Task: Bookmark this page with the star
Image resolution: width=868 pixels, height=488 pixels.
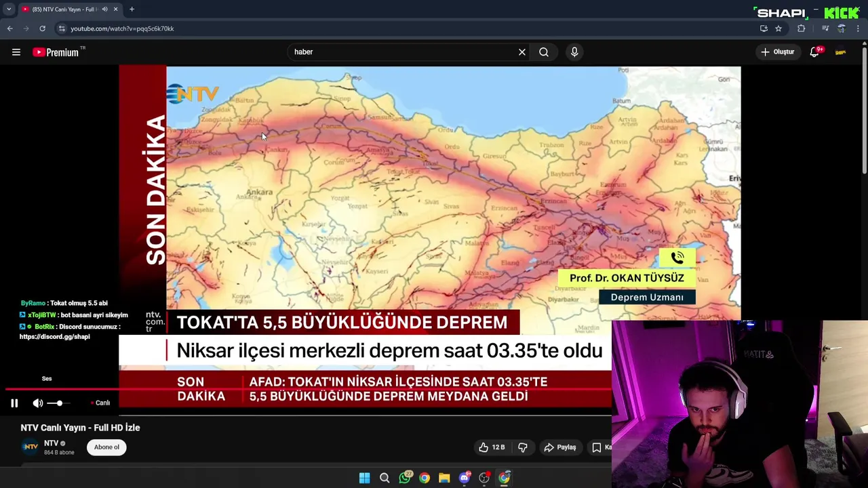Action: pyautogui.click(x=778, y=28)
